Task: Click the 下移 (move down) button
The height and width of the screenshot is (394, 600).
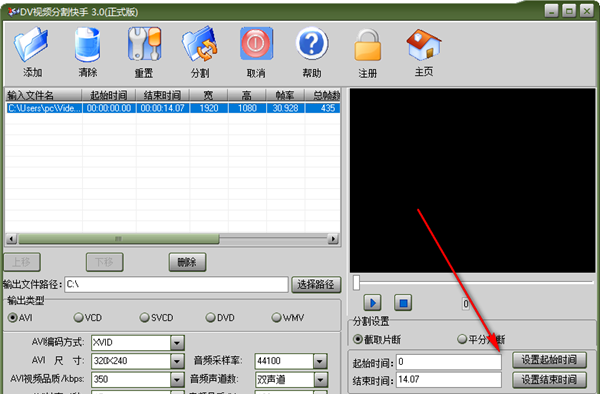Action: [x=104, y=262]
